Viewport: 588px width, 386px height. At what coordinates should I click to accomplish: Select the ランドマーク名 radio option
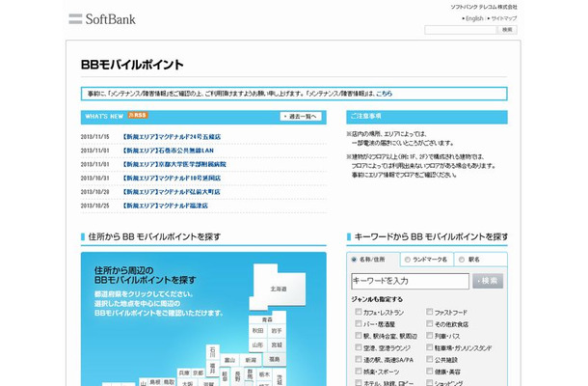pyautogui.click(x=407, y=260)
